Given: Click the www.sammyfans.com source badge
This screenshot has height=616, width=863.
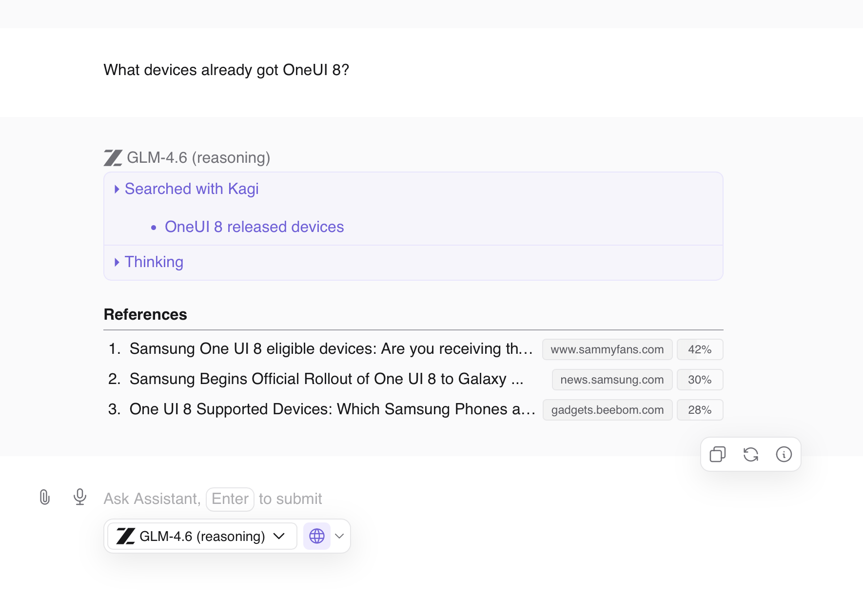Looking at the screenshot, I should pos(607,349).
